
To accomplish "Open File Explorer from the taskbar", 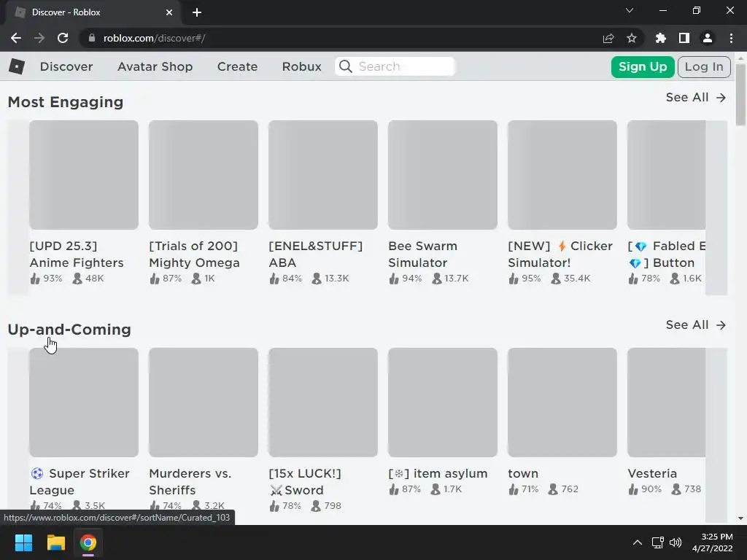I will pos(55,542).
